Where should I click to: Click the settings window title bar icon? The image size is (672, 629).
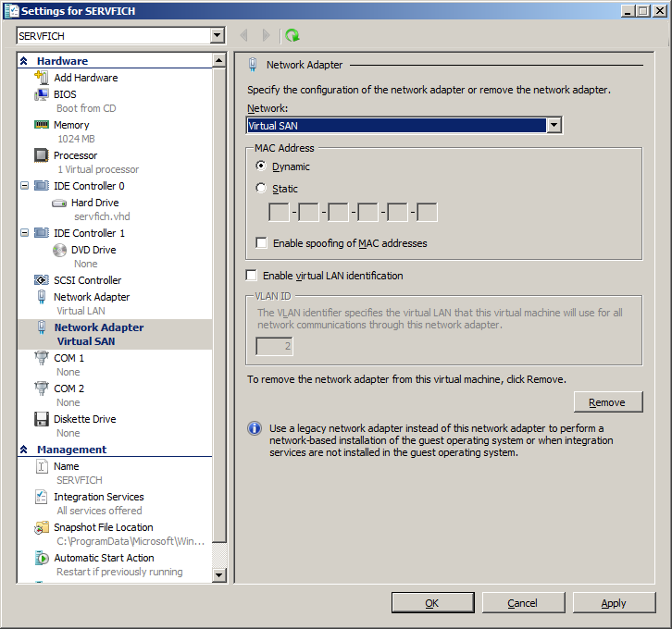point(11,11)
